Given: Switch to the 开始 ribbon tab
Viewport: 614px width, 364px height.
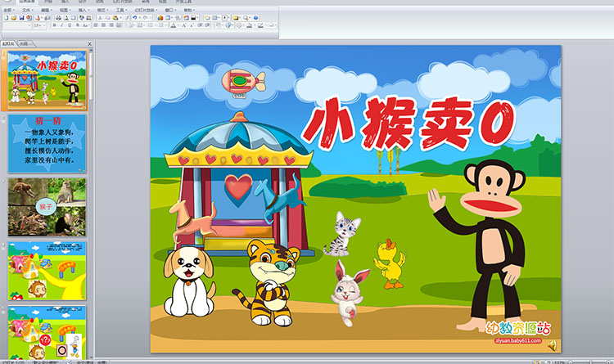Looking at the screenshot, I should pyautogui.click(x=48, y=2).
